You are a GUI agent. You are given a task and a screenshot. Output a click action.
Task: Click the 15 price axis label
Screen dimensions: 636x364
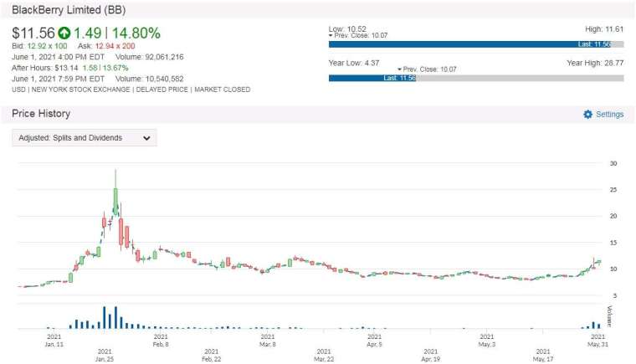click(613, 243)
